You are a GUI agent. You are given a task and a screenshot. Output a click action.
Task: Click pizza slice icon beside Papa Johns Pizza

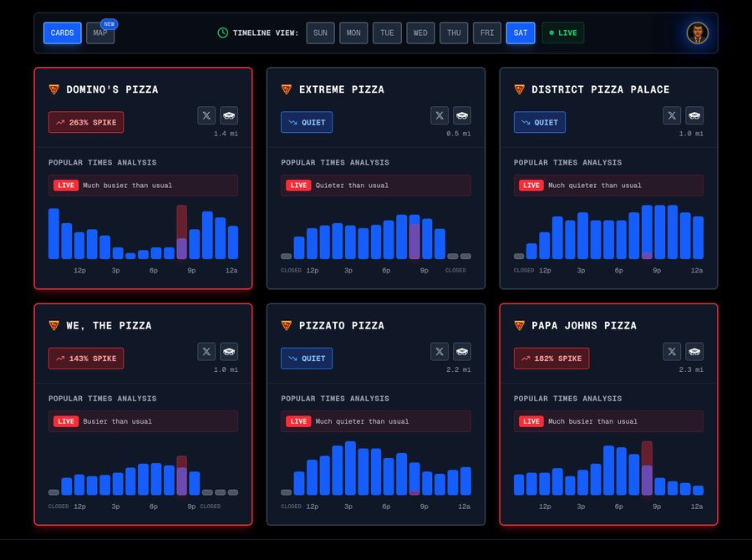(x=520, y=325)
